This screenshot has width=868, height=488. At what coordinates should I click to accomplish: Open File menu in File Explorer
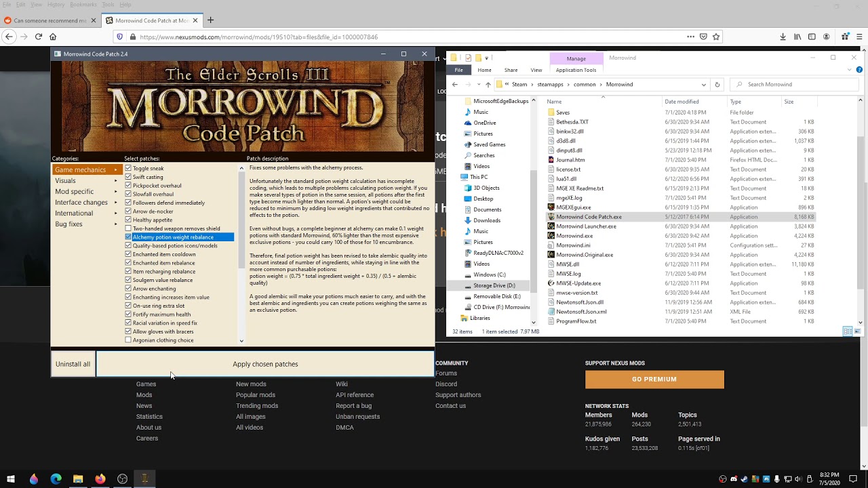tap(459, 70)
